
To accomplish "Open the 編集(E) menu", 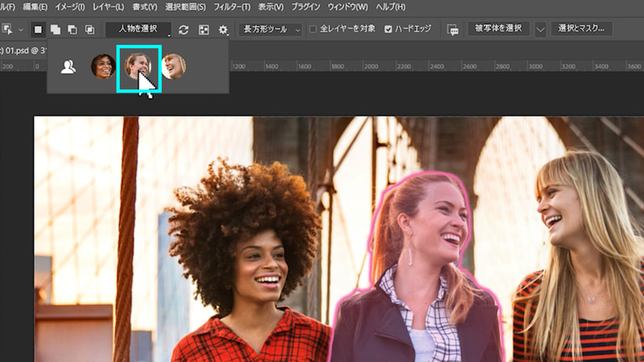I will point(35,7).
